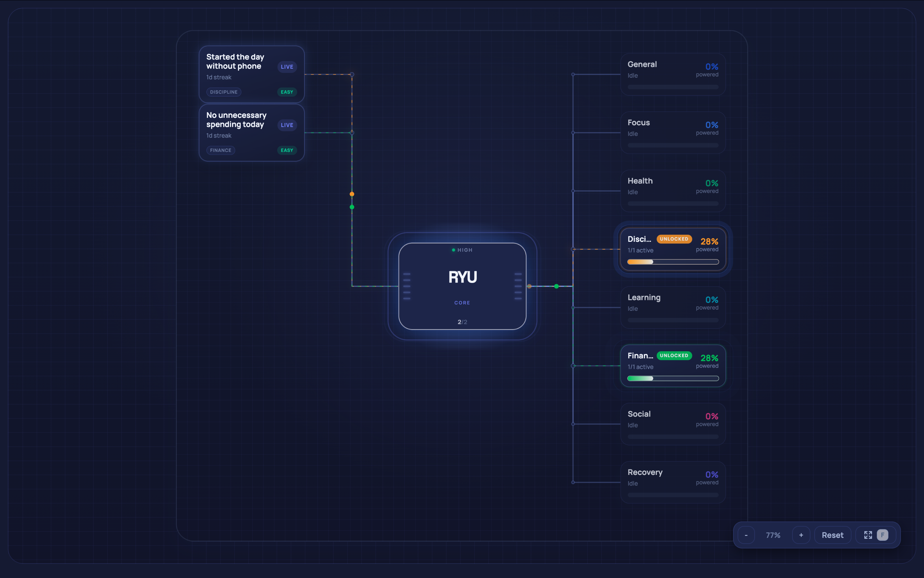Open the RYU core node
This screenshot has height=578, width=924.
[462, 286]
